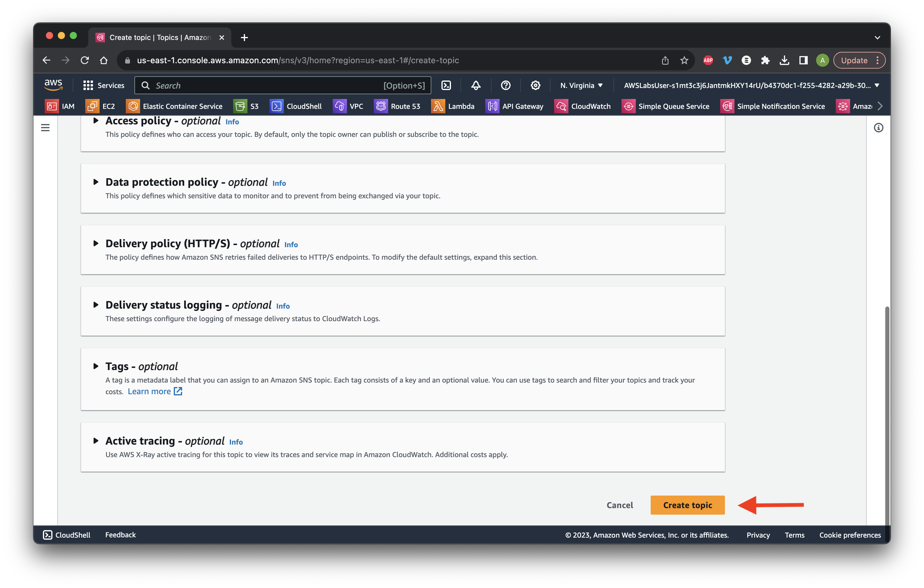Open Info link beside Delivery status logging

[283, 306]
